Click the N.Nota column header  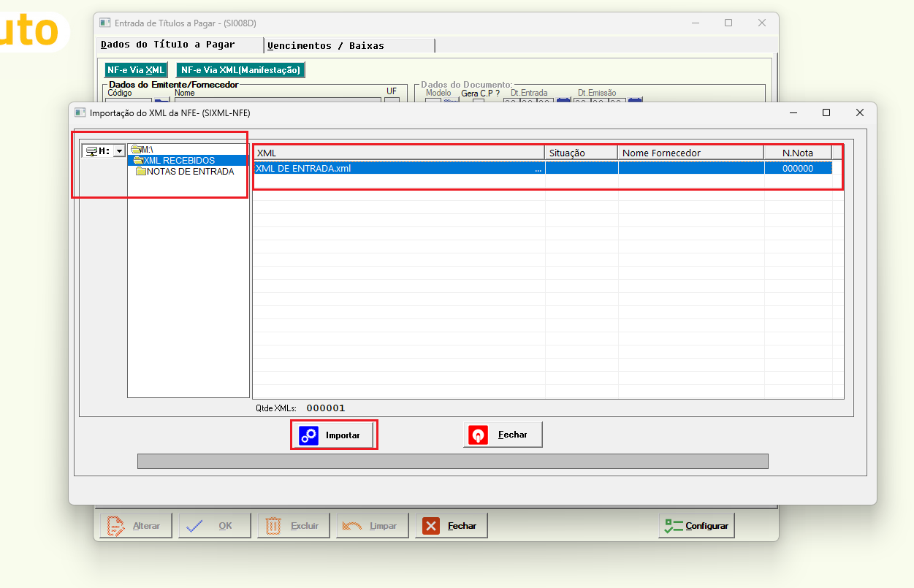[798, 153]
